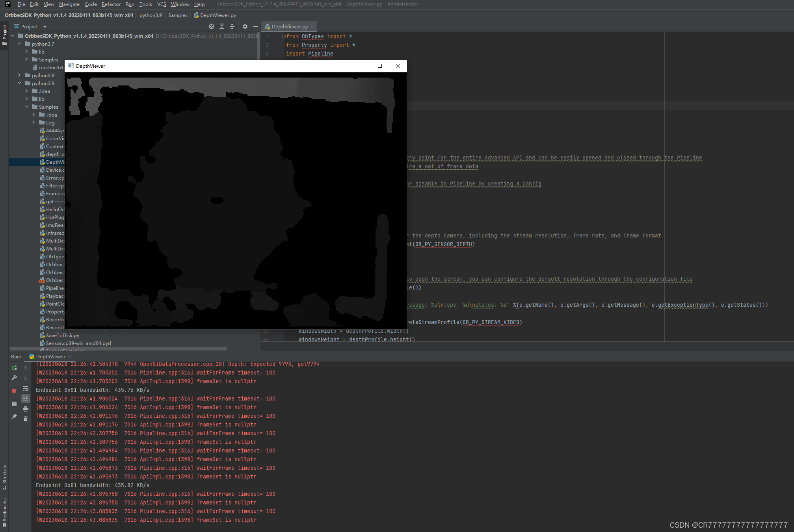Select DepthViewer.py editor tab
The height and width of the screenshot is (532, 794).
(289, 26)
